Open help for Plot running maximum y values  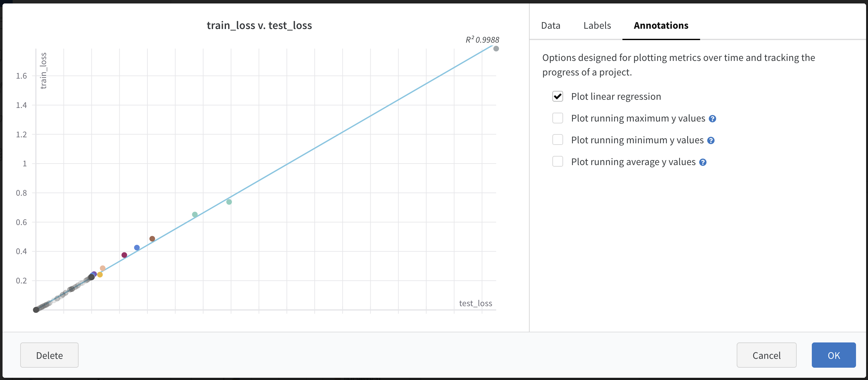click(712, 118)
